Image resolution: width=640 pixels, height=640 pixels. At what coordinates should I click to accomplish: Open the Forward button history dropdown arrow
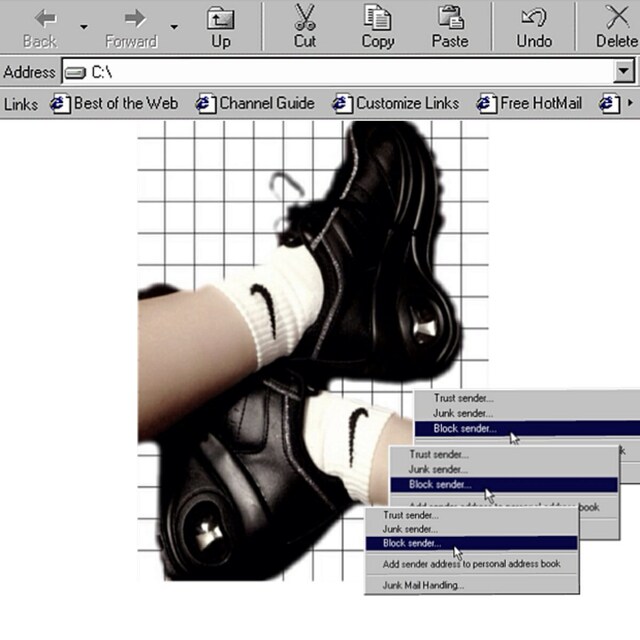(175, 27)
